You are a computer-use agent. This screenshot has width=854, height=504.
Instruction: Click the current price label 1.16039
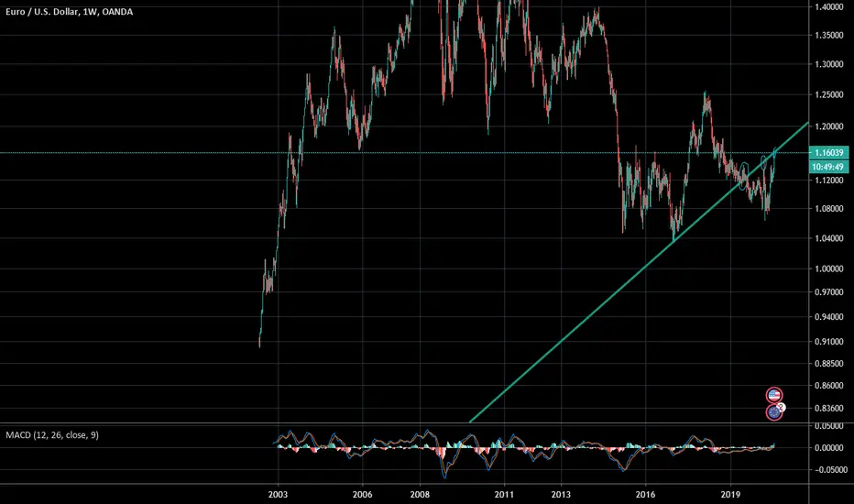[x=829, y=152]
